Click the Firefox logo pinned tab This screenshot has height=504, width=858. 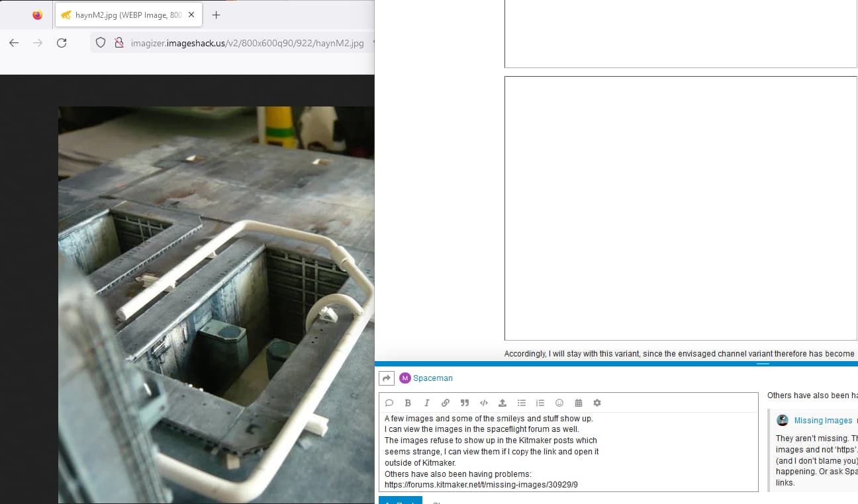(x=37, y=15)
